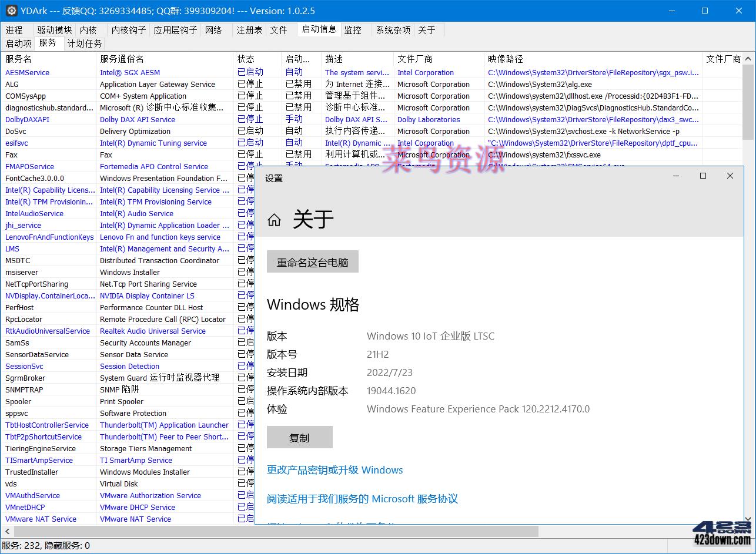756x554 pixels.
Task: Switch to the 启动项 tab
Action: tap(18, 43)
